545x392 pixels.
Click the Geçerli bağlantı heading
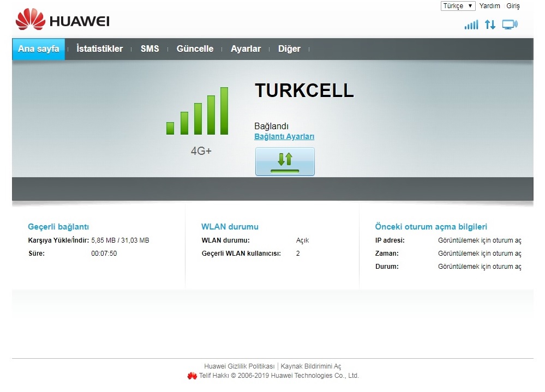(x=58, y=227)
